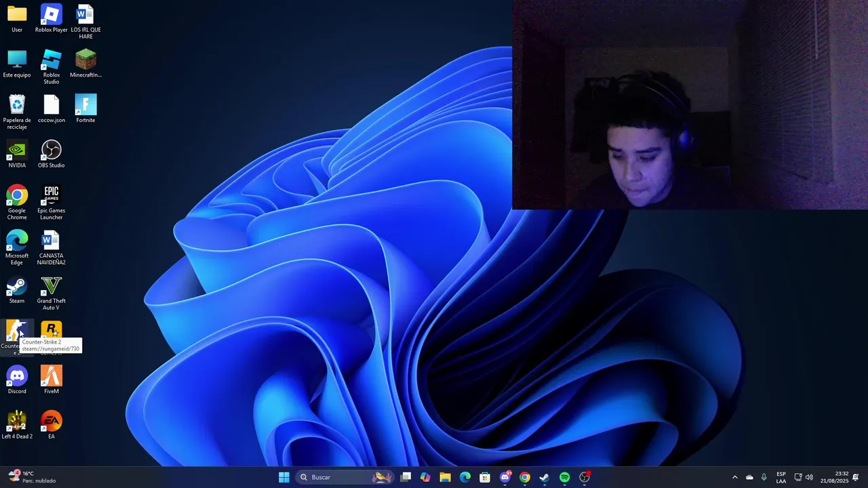This screenshot has height=488, width=868.
Task: Select the OBS Studio desktop shortcut
Action: point(52,155)
